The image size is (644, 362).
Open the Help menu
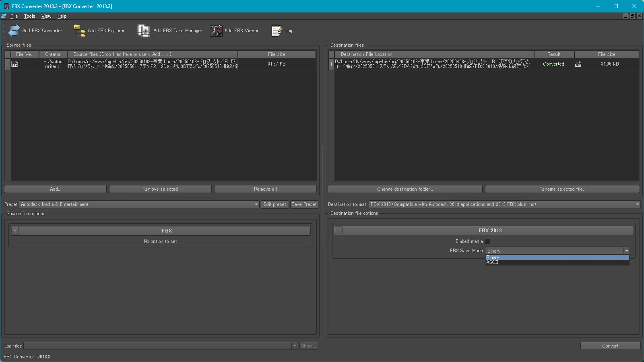62,16
